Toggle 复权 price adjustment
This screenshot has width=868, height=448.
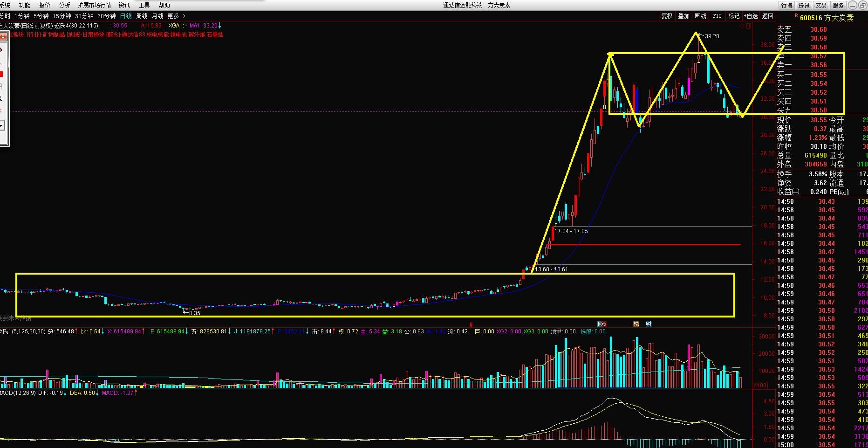click(667, 16)
